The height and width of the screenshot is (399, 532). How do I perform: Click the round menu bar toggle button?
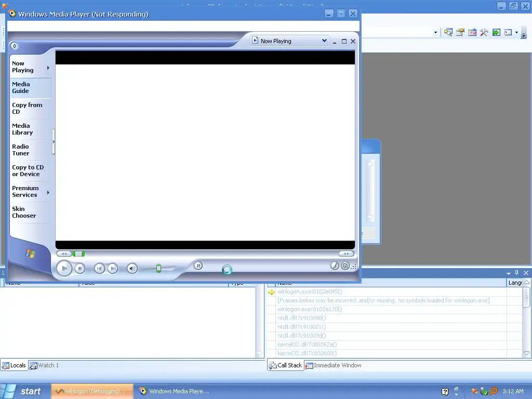(x=14, y=46)
